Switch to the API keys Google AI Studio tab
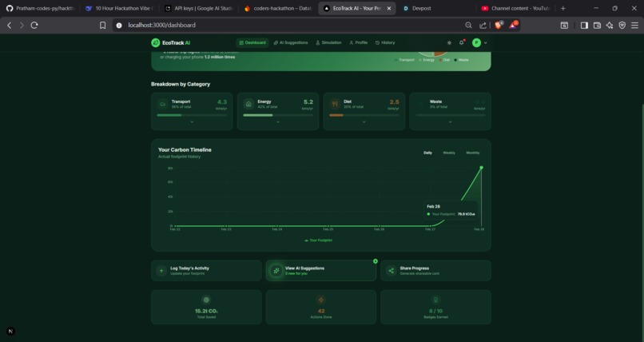The height and width of the screenshot is (342, 644). tap(198, 8)
